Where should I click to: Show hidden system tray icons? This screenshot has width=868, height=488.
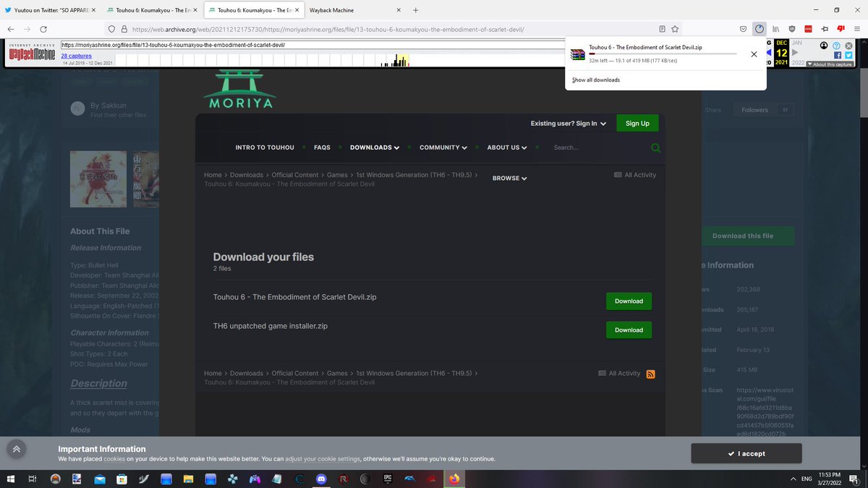point(793,479)
